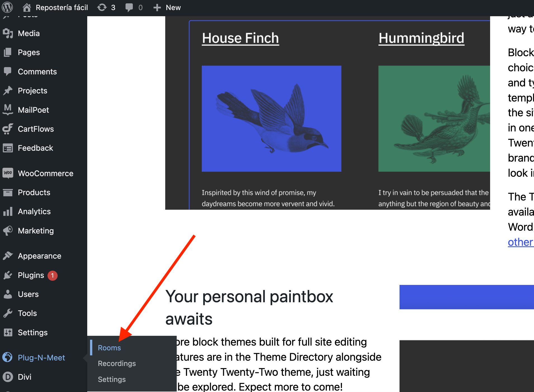Select Settings in Plug-N-Meet submenu
The height and width of the screenshot is (392, 534).
112,379
